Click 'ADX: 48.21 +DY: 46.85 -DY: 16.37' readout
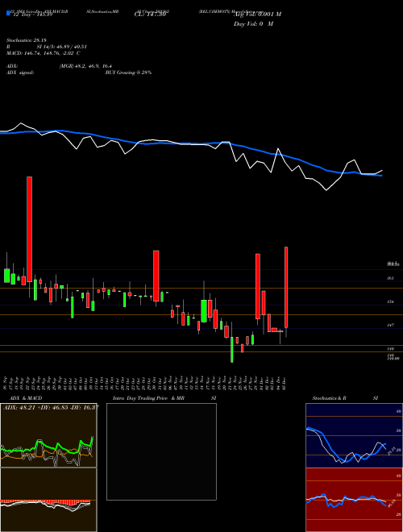The width and height of the screenshot is (403, 532). 51,408
